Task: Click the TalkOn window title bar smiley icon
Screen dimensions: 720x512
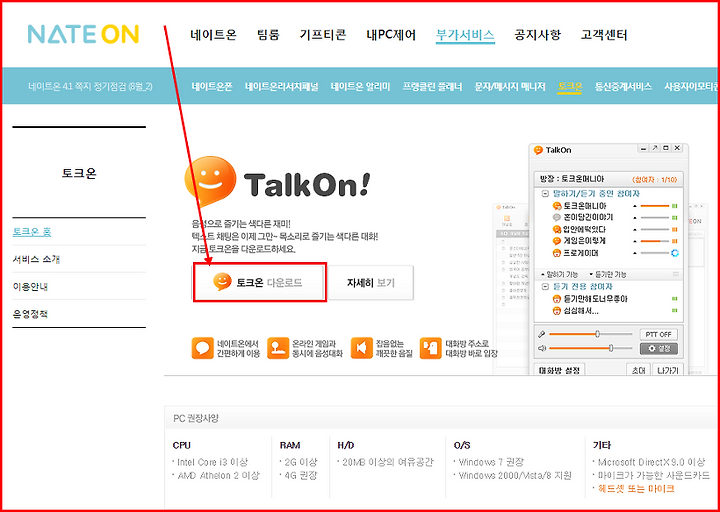Action: click(x=538, y=150)
